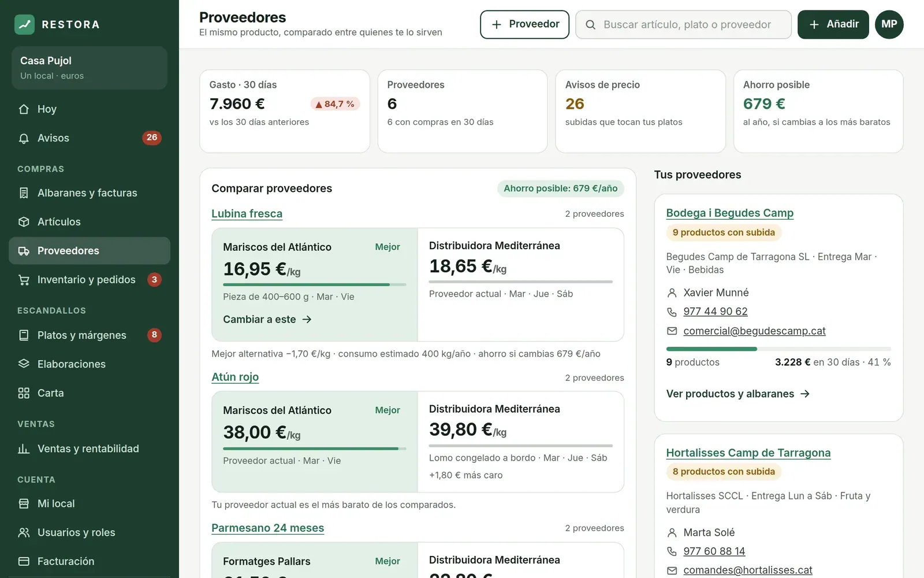Click the search magnifier icon
This screenshot has width=924, height=578.
590,25
